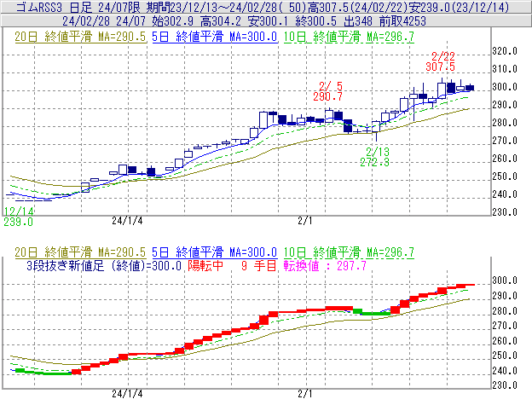Click the 10日 終値平滑 MA=296.7 legend in upper chart
Viewport: 532px width, 405px height.
[x=349, y=37]
